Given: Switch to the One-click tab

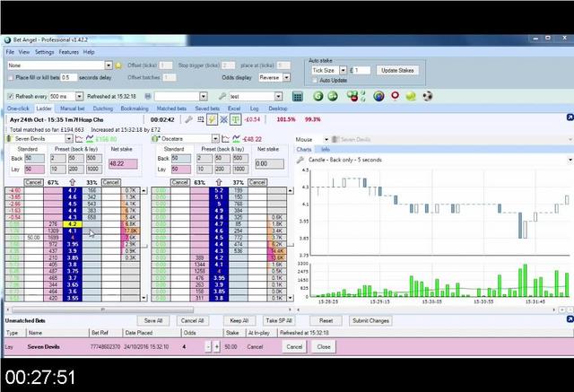Looking at the screenshot, I should tap(18, 109).
